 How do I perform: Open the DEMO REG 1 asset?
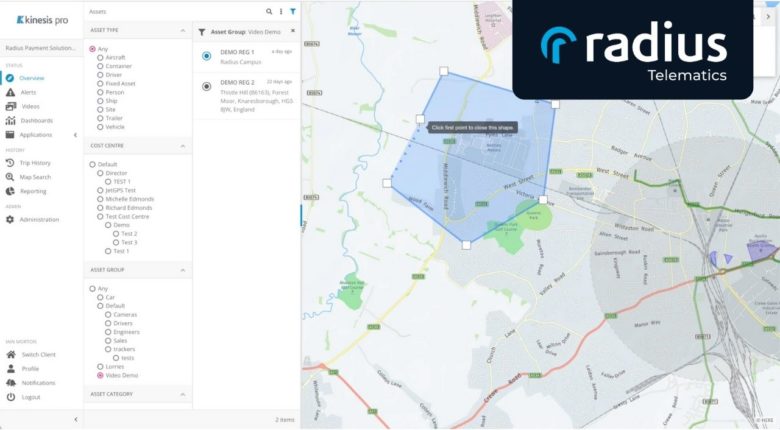click(x=247, y=57)
